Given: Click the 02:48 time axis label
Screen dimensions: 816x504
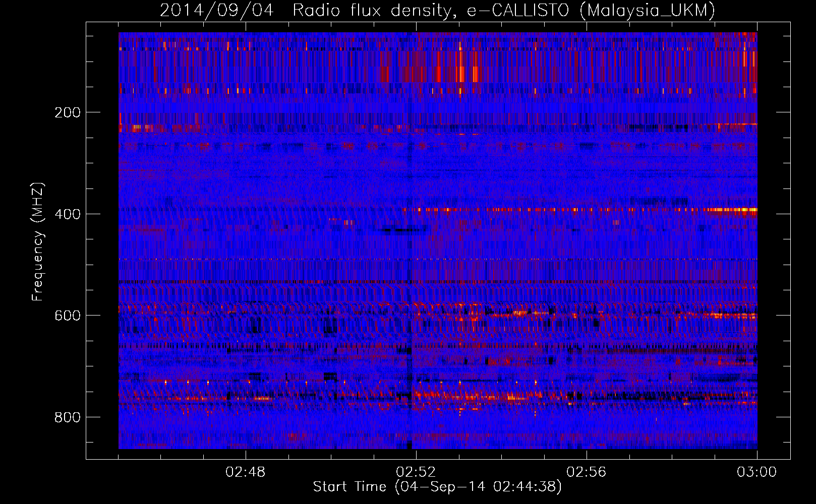Looking at the screenshot, I should [x=246, y=472].
